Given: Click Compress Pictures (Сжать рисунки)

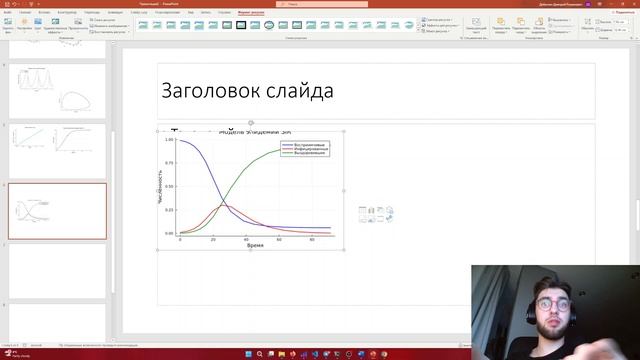Looking at the screenshot, I should point(103,20).
